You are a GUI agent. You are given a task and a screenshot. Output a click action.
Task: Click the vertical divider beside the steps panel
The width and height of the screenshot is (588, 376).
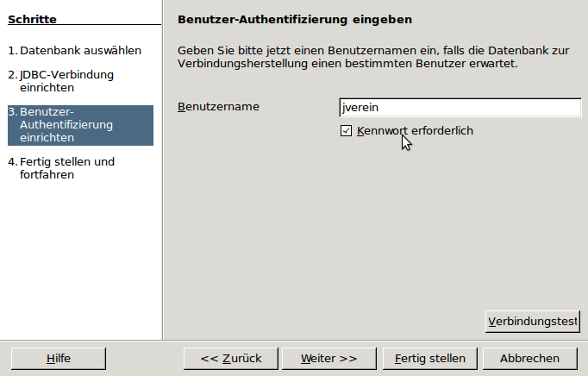[x=162, y=172]
